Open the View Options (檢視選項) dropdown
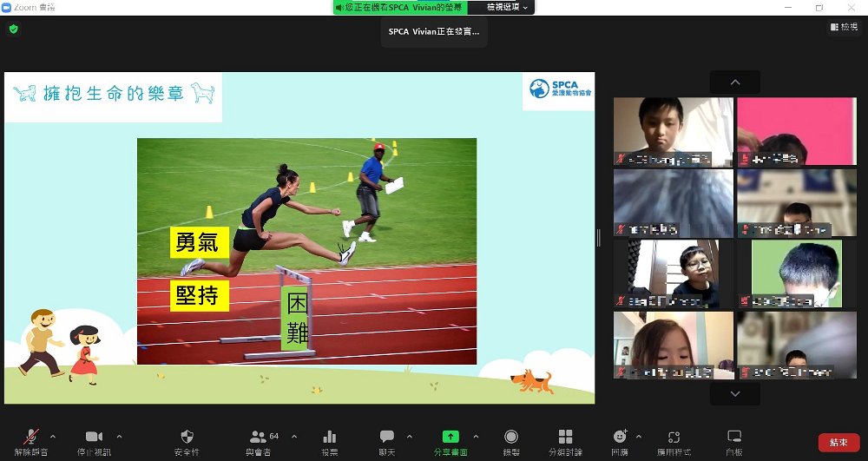 (x=508, y=7)
